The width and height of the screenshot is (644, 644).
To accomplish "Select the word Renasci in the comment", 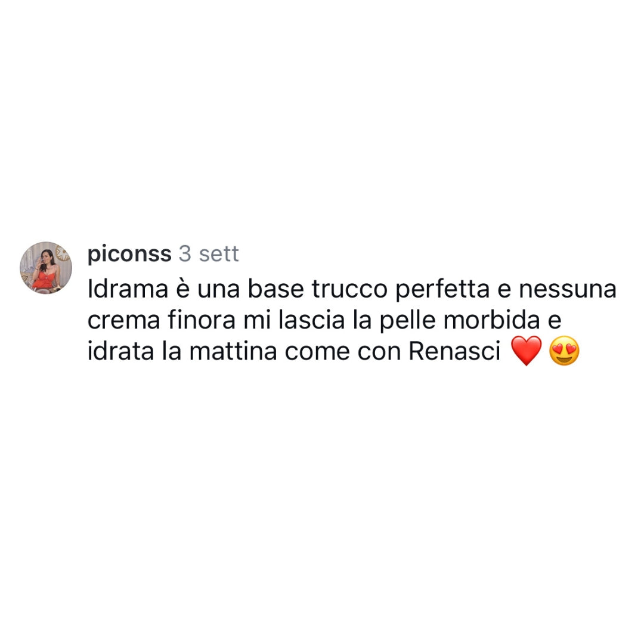I will [x=454, y=352].
